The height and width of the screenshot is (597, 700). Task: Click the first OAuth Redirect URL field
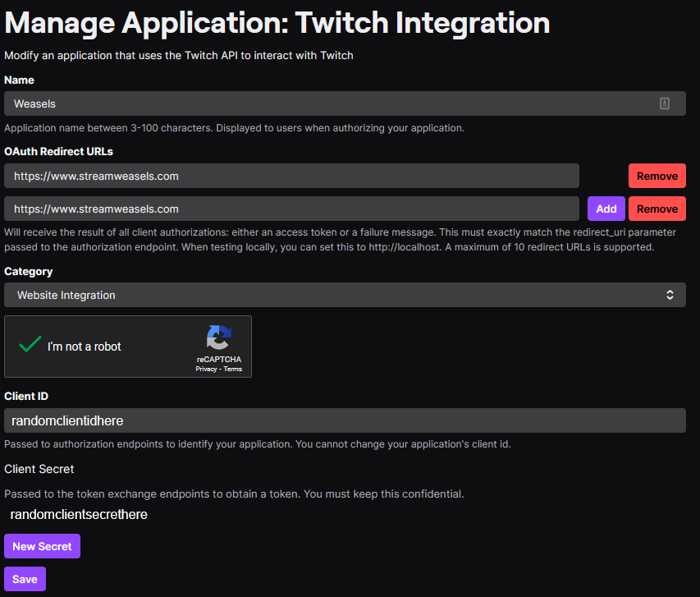pyautogui.click(x=291, y=176)
